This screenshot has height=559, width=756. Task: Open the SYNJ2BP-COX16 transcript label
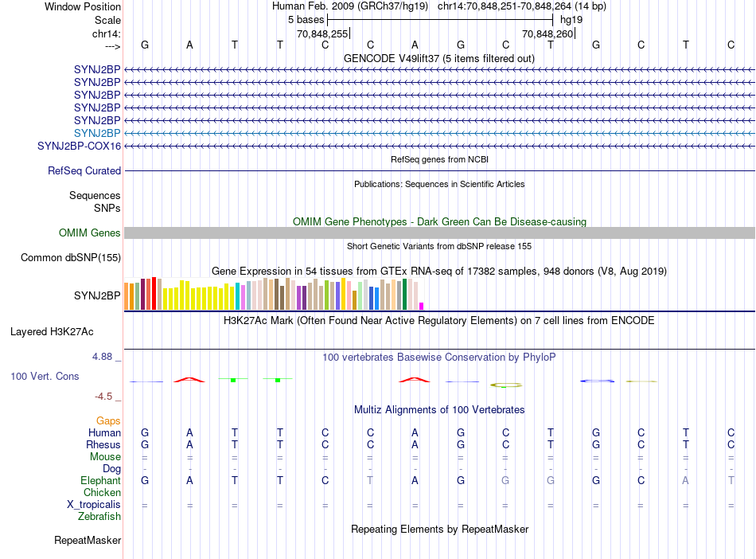(79, 147)
